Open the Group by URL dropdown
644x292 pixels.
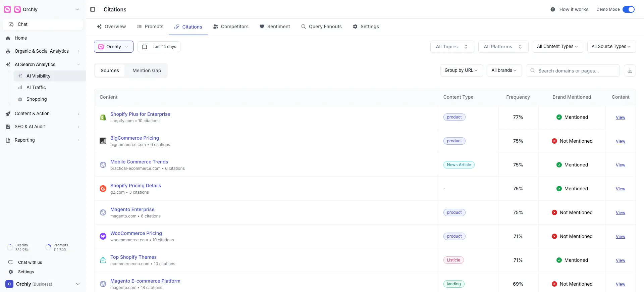(x=462, y=70)
